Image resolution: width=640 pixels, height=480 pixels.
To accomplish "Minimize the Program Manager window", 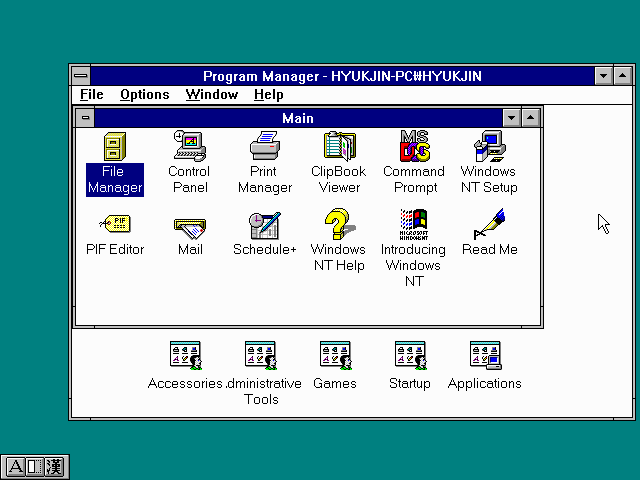I will tap(603, 76).
